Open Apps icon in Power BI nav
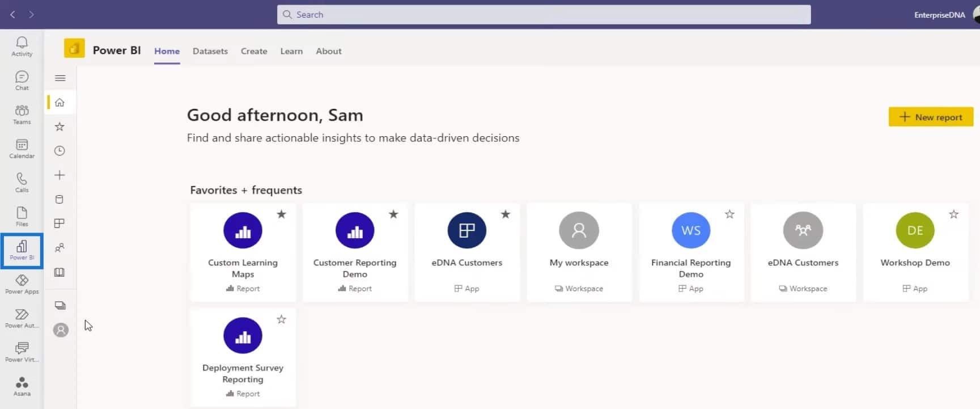 point(60,224)
